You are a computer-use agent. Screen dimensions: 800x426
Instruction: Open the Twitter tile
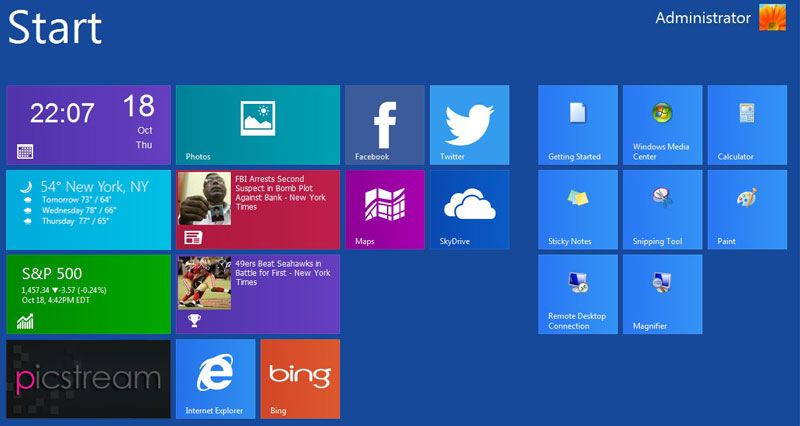469,125
